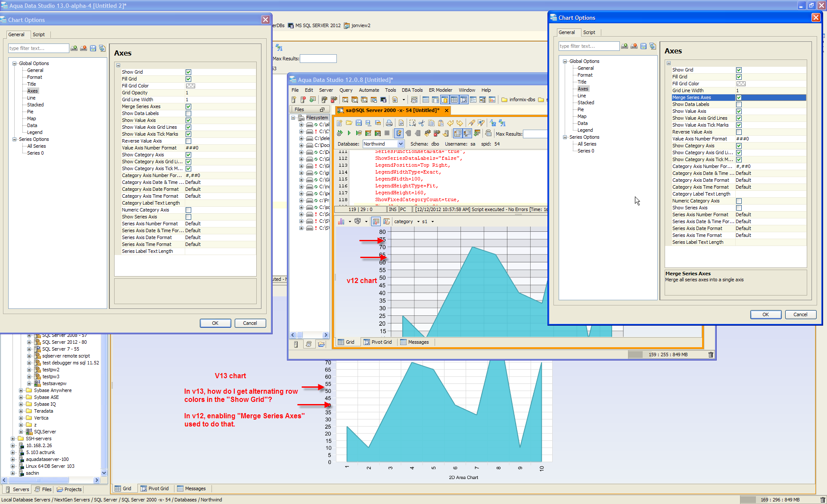Screen dimensions: 827x504
Task: Toggle Merge Series Axes in right Chart Options
Action: pos(739,97)
